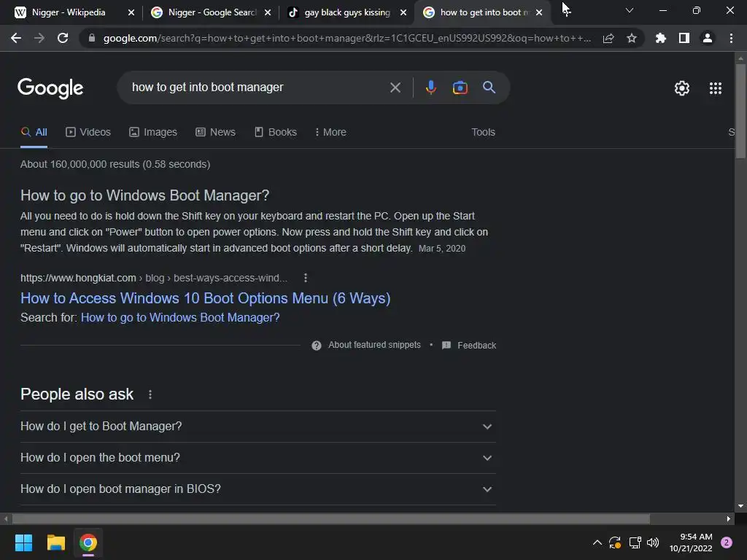Image resolution: width=747 pixels, height=560 pixels.
Task: Click the result count text About 160,000,000 results
Action: pyautogui.click(x=115, y=164)
